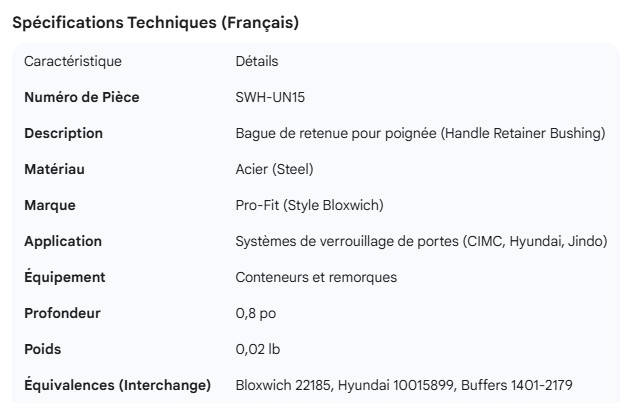
Task: Click the depth value '0,8 po'
Action: pos(255,313)
